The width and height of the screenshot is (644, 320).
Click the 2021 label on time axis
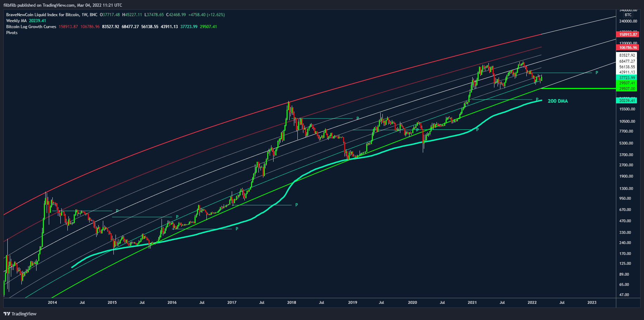point(472,302)
